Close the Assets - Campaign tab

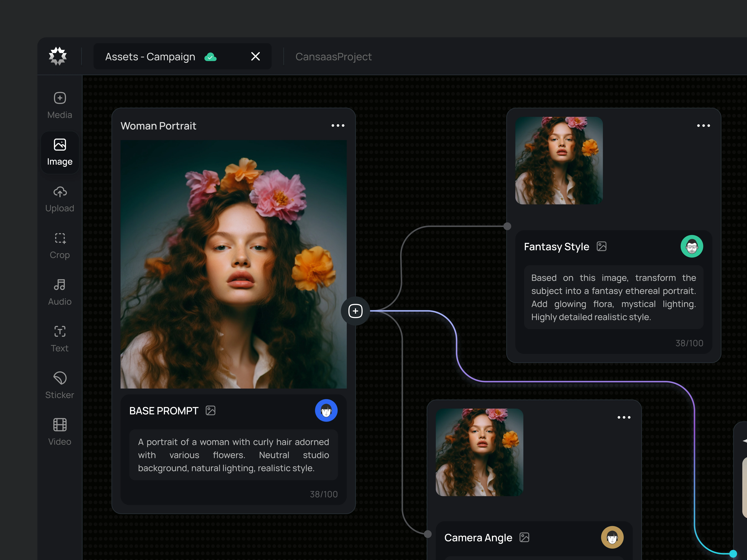(256, 56)
